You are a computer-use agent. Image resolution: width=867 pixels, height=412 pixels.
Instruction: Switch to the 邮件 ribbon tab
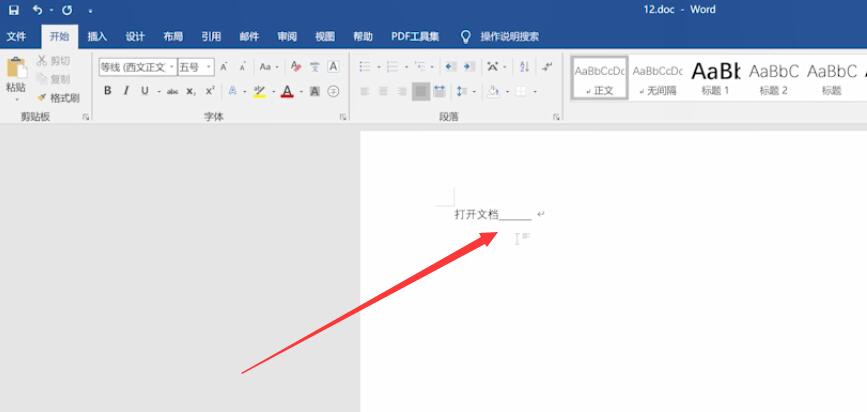[249, 36]
